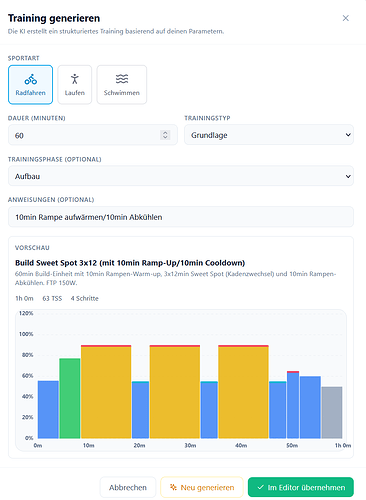Click the workout title Build Sweet Spot 3x12
This screenshot has width=366, height=500.
point(130,263)
